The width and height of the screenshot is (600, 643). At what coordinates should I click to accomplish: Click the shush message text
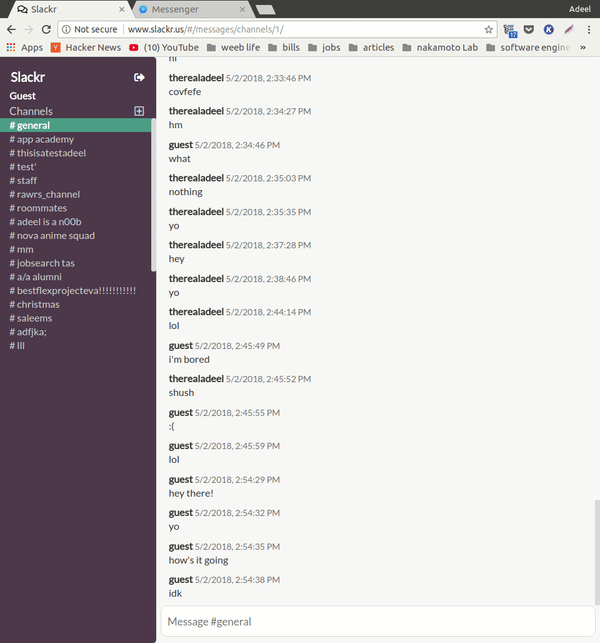click(181, 393)
